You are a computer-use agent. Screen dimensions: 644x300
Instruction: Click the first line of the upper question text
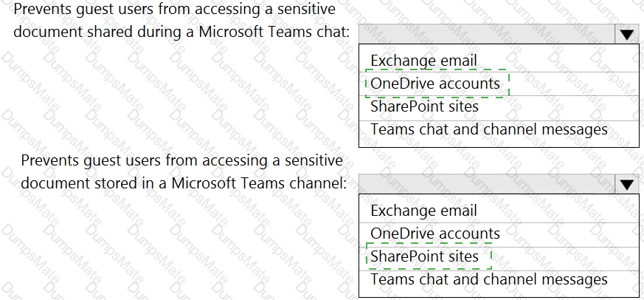pos(175,9)
